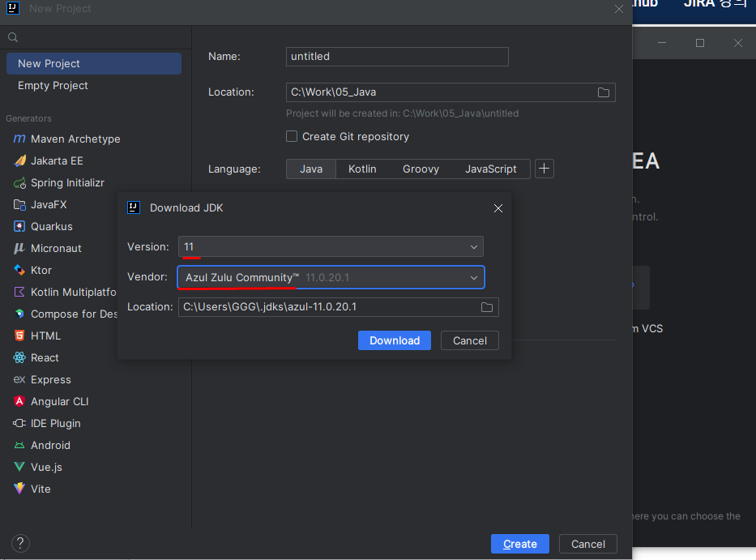Select JavaFX generator icon
This screenshot has width=756, height=560.
[x=19, y=204]
